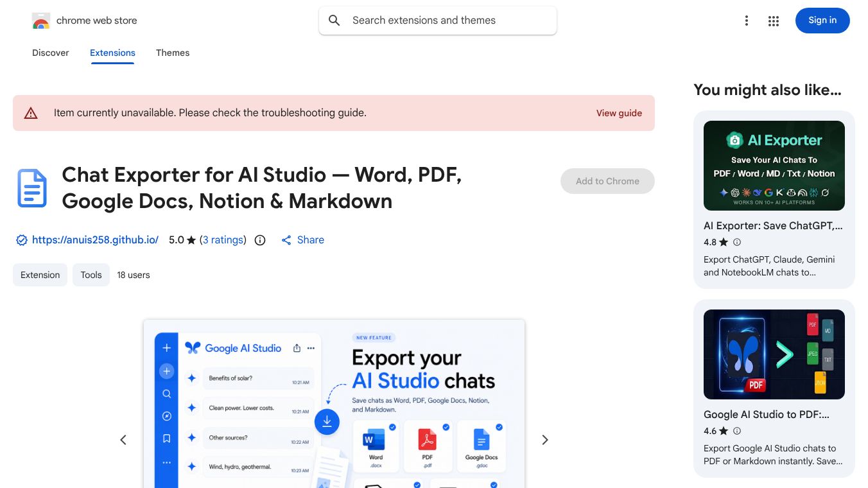Viewport: 868px width, 488px height.
Task: Click the rating star beside 5.0
Action: [191, 240]
